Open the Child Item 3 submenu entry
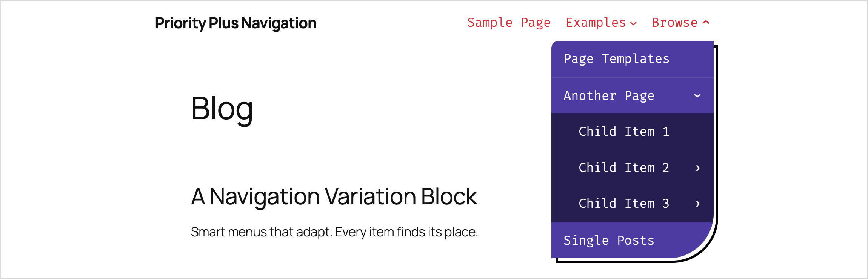This screenshot has width=868, height=279. (x=624, y=204)
